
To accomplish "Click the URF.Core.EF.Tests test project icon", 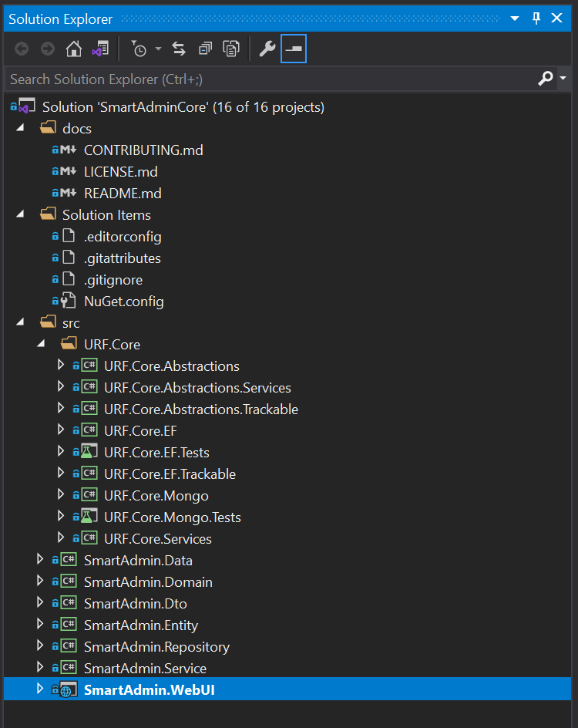I will pos(89,452).
